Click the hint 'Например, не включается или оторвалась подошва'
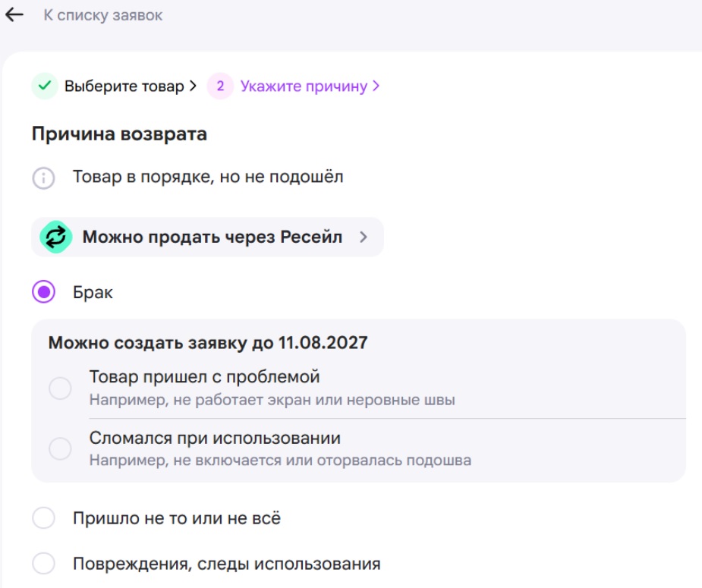 point(280,460)
